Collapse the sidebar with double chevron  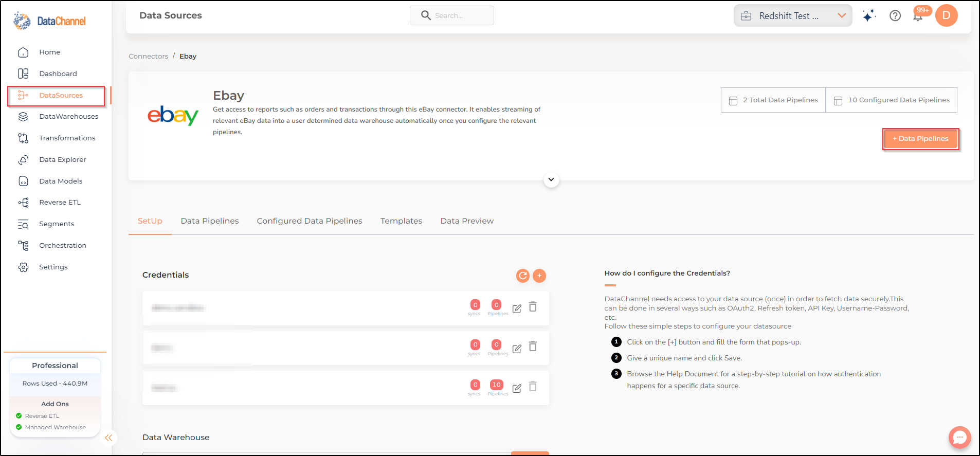(108, 438)
